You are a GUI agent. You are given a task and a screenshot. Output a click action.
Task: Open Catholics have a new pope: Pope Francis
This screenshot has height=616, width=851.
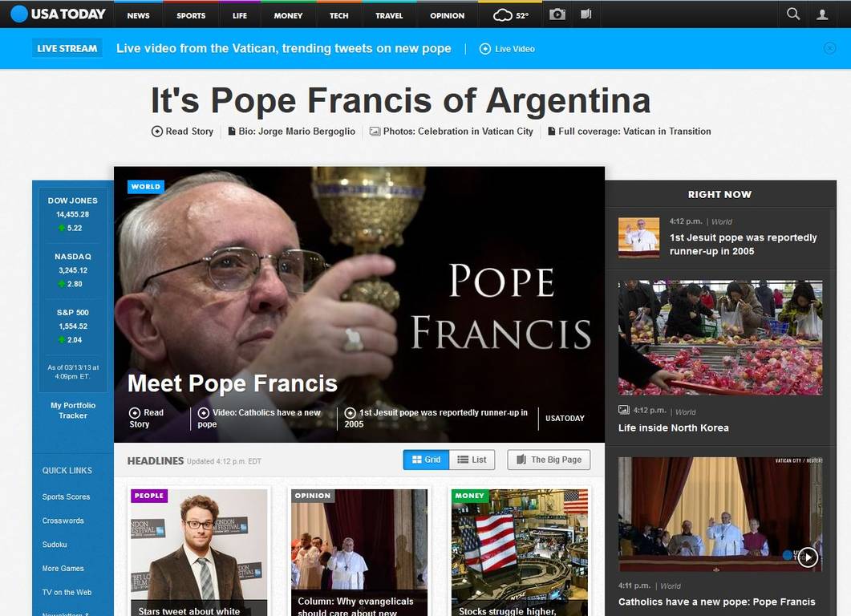point(716,602)
